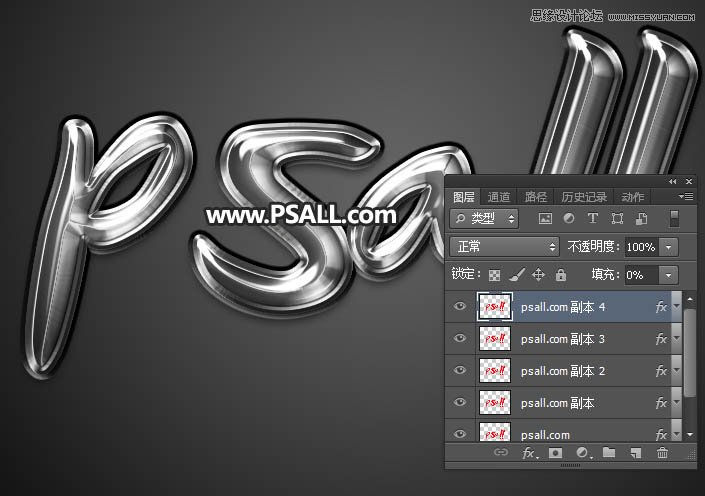Toggle layer filtering switch on/off
Image resolution: width=705 pixels, height=496 pixels.
pos(674,219)
